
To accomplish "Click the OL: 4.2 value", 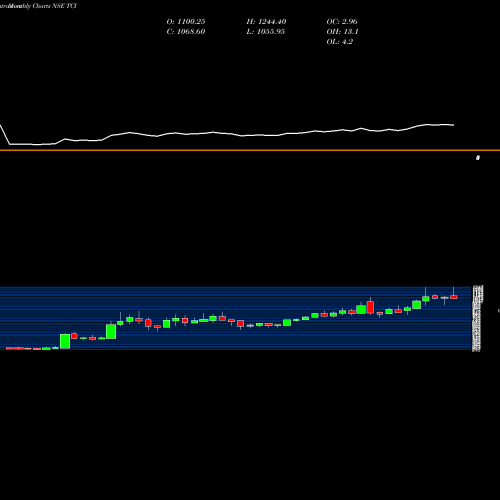I will point(339,42).
